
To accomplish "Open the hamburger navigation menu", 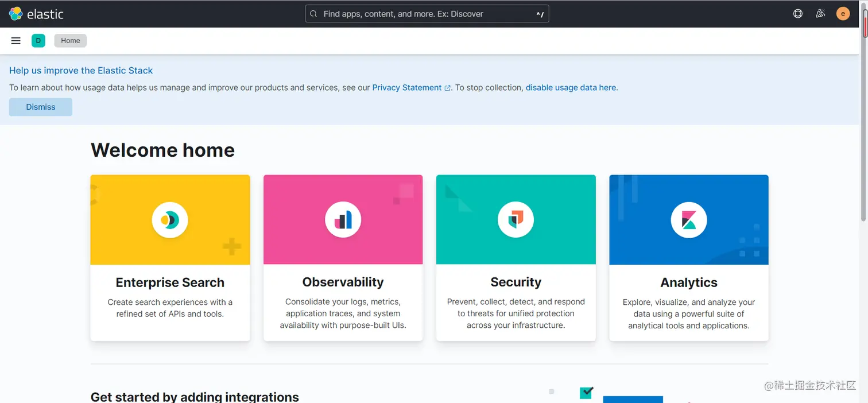I will click(16, 41).
